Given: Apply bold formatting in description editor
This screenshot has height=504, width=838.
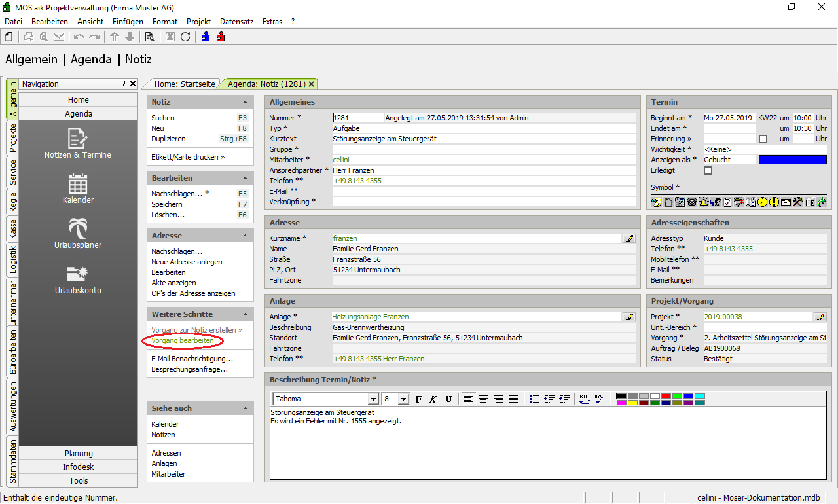Looking at the screenshot, I should [x=418, y=399].
